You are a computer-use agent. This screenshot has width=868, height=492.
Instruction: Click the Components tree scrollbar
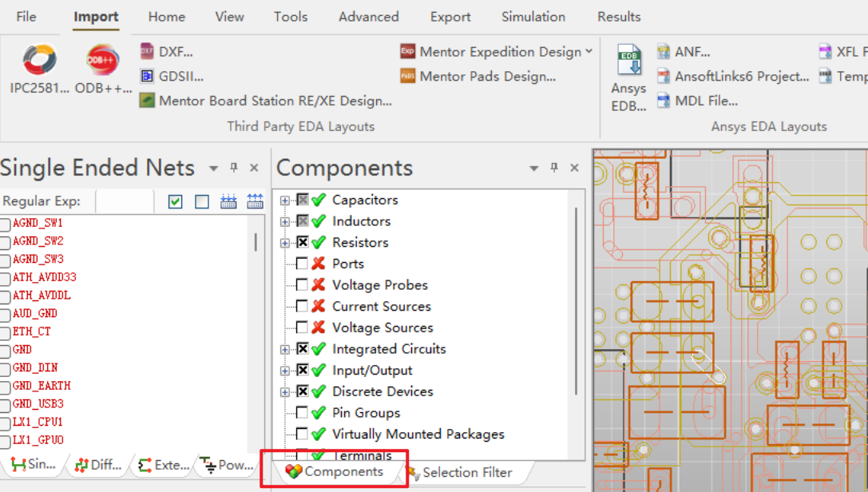(577, 302)
